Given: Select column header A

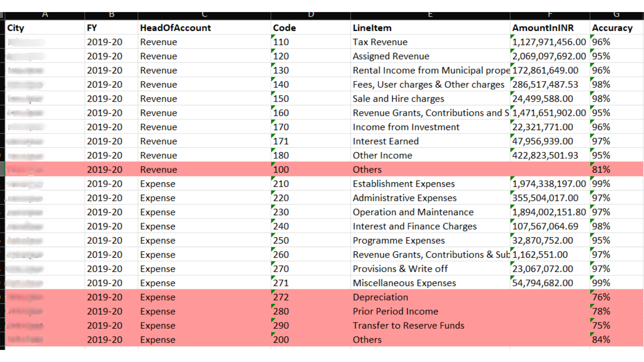Looking at the screenshot, I should coord(45,14).
